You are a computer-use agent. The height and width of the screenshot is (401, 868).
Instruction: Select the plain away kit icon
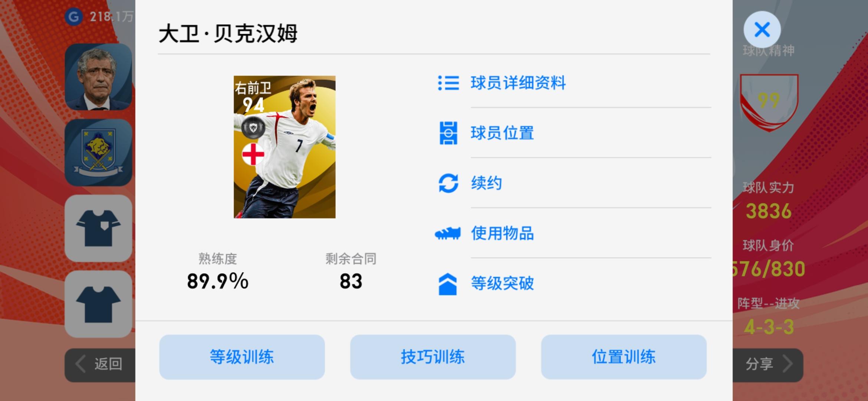(x=98, y=304)
